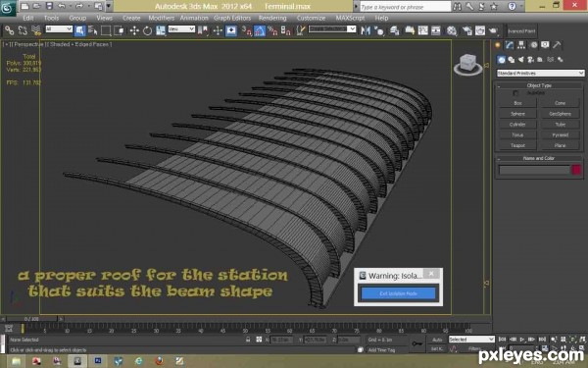Click the Bind to Space Warp icon

36,30
